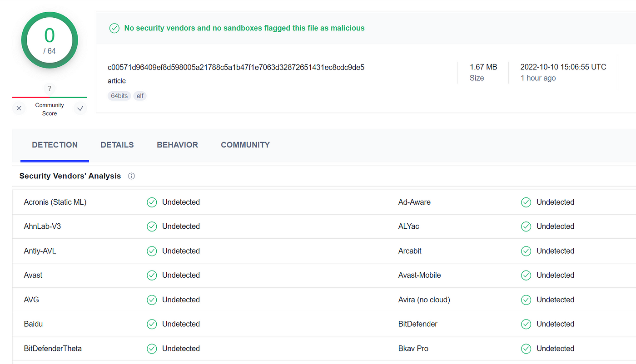Viewport: 636px width, 364px height.
Task: Click the check icon in Baidu row
Action: coord(152,324)
